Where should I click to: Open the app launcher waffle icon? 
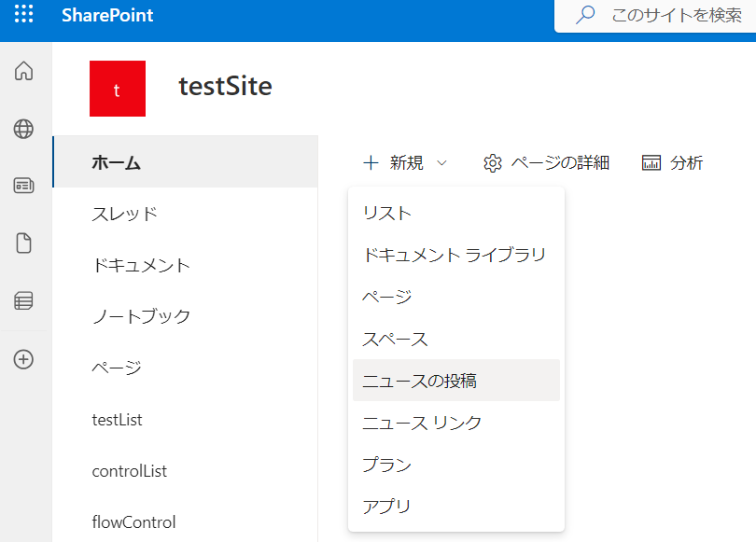(24, 16)
